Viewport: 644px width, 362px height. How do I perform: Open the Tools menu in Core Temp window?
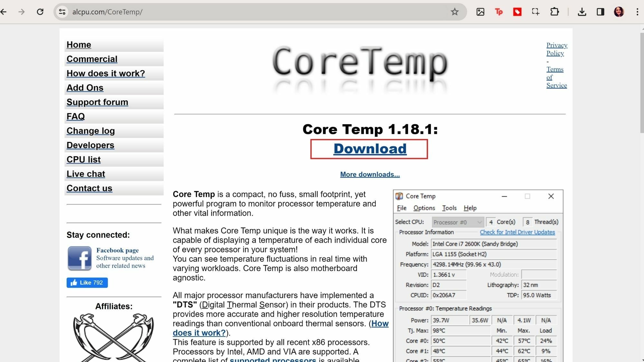coord(450,208)
